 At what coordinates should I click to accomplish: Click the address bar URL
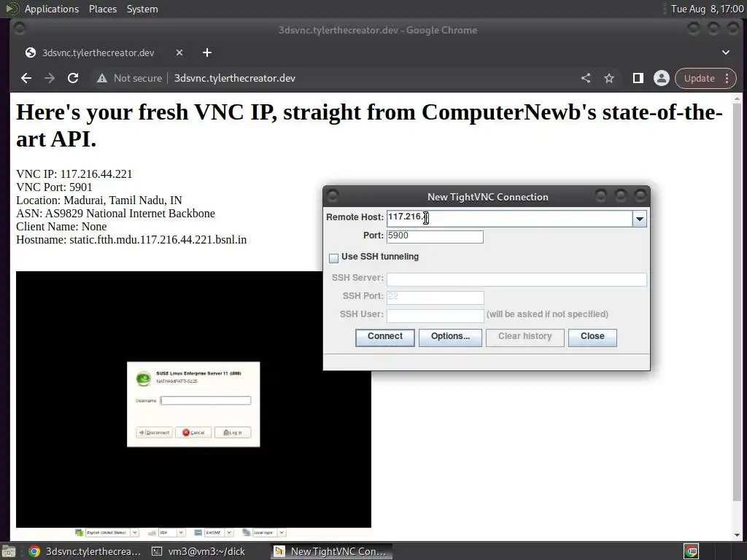(234, 78)
